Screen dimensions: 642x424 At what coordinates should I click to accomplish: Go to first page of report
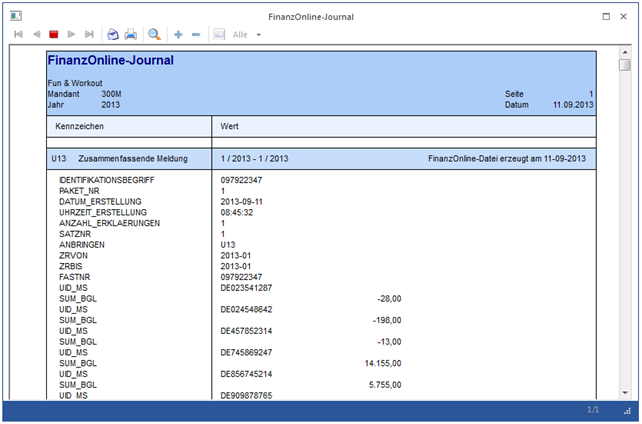pos(18,34)
